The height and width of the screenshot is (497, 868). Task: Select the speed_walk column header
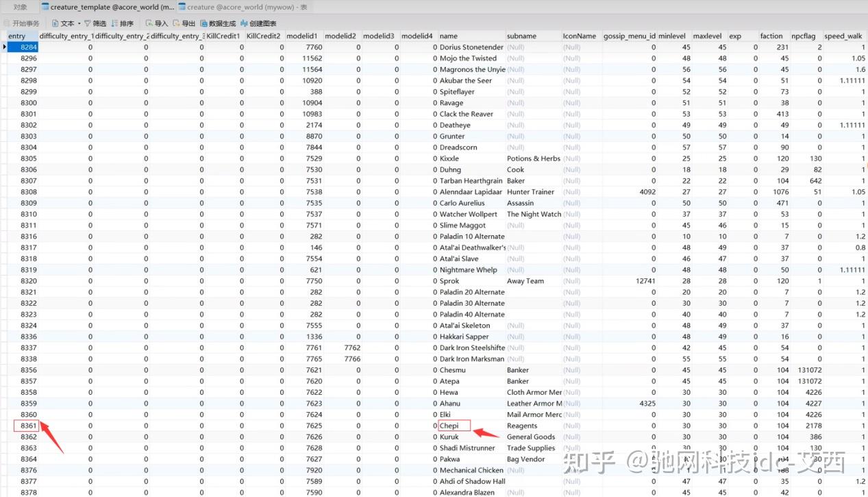[x=845, y=36]
